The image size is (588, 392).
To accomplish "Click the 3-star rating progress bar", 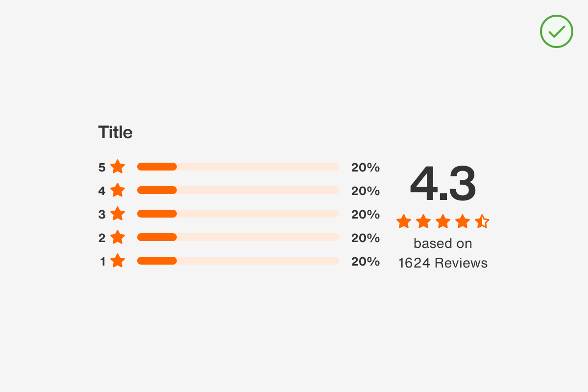I will pos(238,214).
